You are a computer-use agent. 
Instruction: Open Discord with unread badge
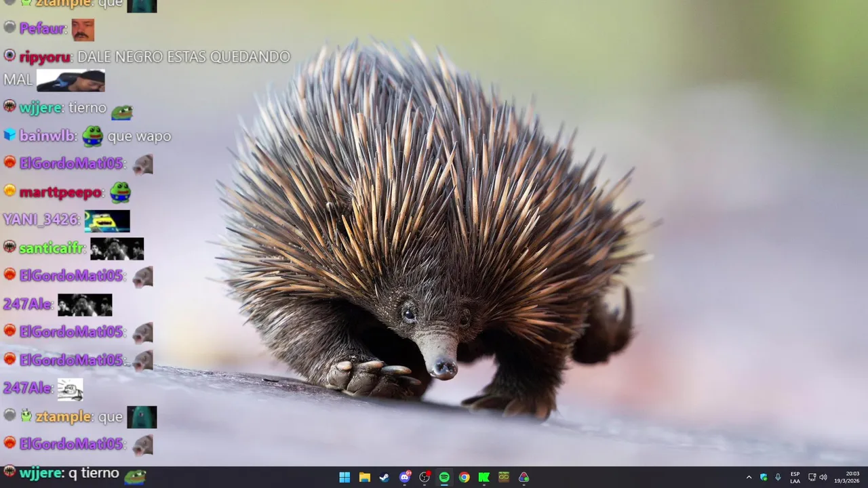tap(405, 477)
